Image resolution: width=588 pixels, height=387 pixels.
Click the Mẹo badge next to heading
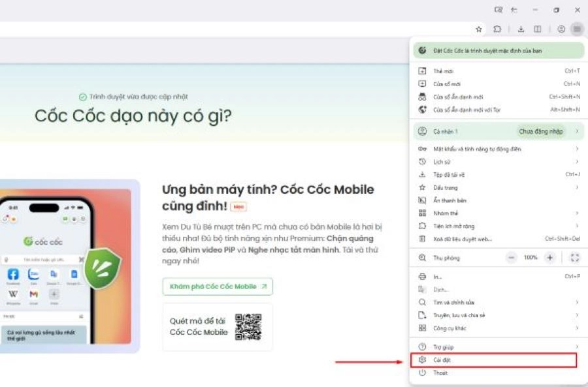[x=238, y=206]
